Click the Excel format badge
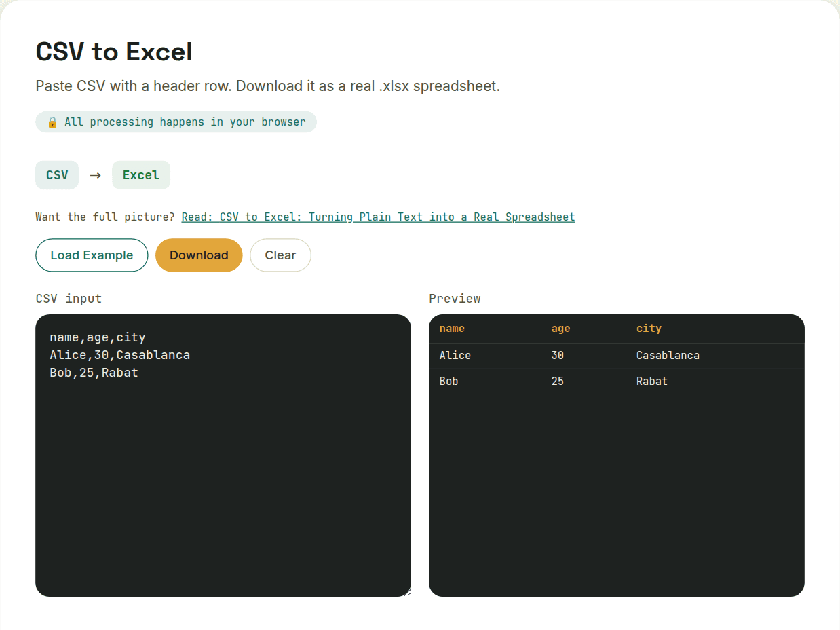 [141, 175]
